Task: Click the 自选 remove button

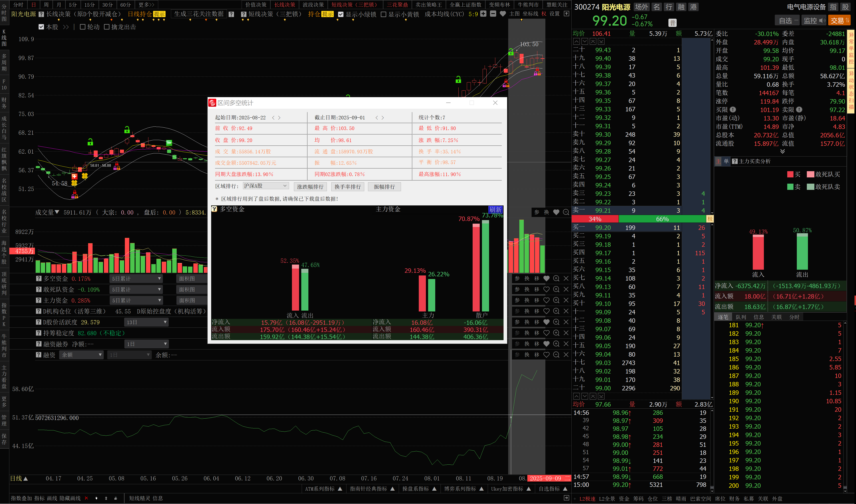Action: click(x=787, y=21)
